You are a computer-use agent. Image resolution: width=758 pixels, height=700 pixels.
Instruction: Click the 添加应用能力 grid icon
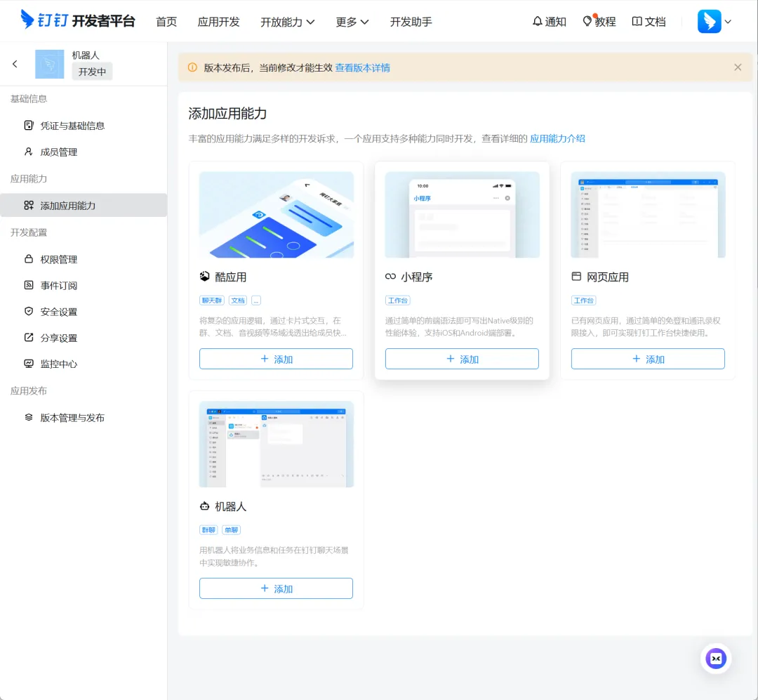29,205
